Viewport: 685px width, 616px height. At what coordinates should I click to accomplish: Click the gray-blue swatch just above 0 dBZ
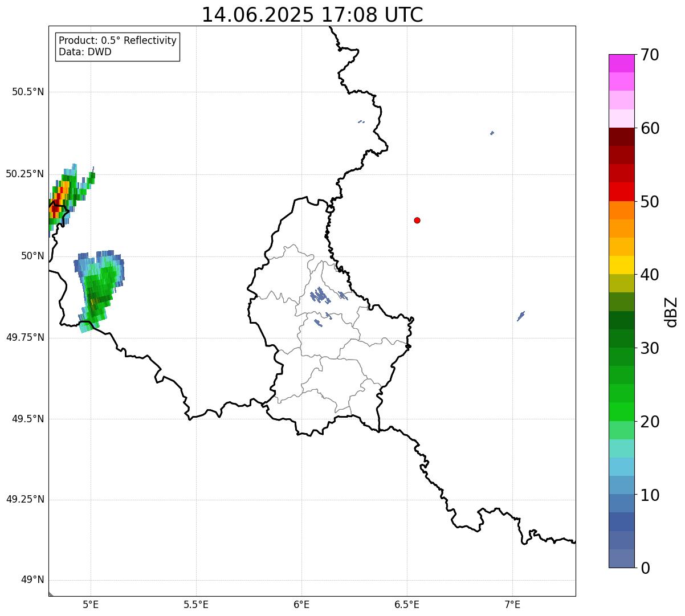pos(621,558)
